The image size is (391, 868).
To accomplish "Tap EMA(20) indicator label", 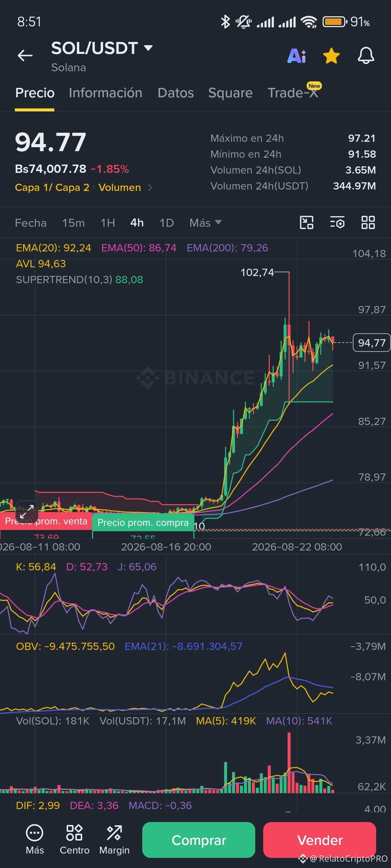I will pyautogui.click(x=54, y=248).
